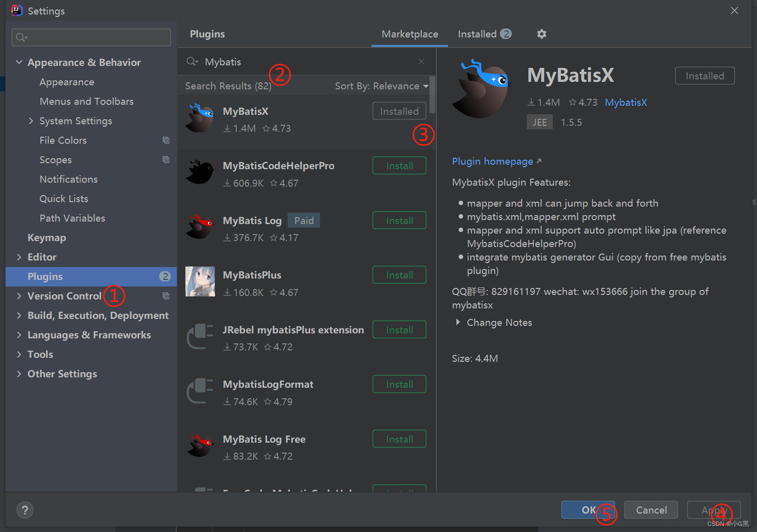The width and height of the screenshot is (757, 532).
Task: Install the MyBatisPlus plugin
Action: 399,275
